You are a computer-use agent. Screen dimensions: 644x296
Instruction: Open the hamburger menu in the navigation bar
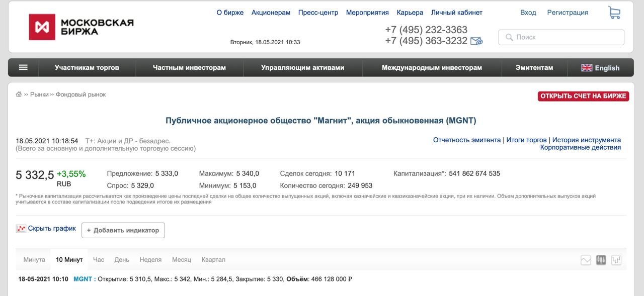click(x=23, y=67)
